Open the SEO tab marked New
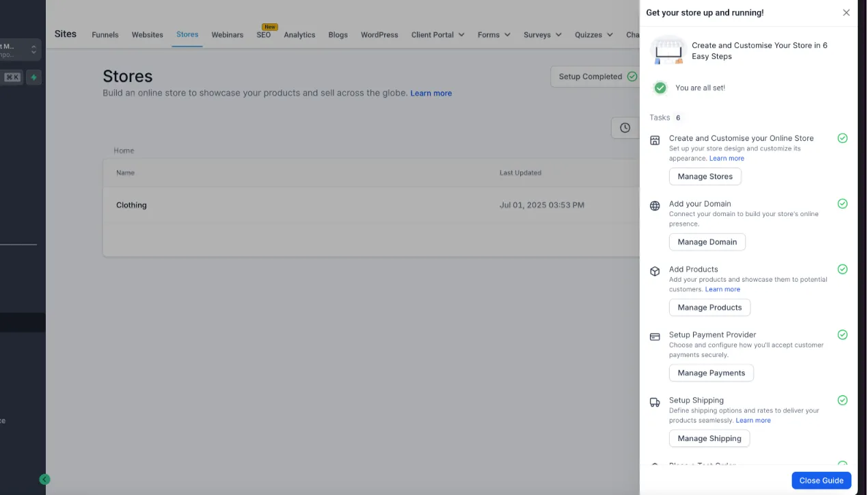The image size is (868, 495). [264, 35]
